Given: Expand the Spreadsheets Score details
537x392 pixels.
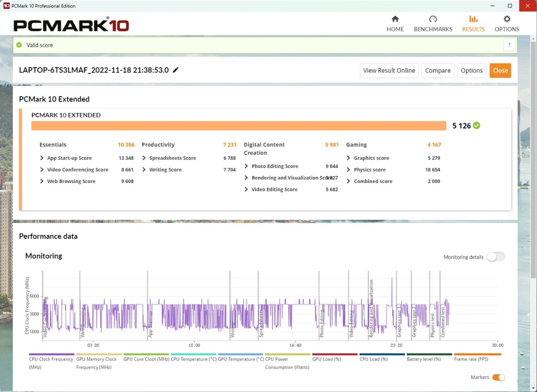Looking at the screenshot, I should tap(145, 158).
